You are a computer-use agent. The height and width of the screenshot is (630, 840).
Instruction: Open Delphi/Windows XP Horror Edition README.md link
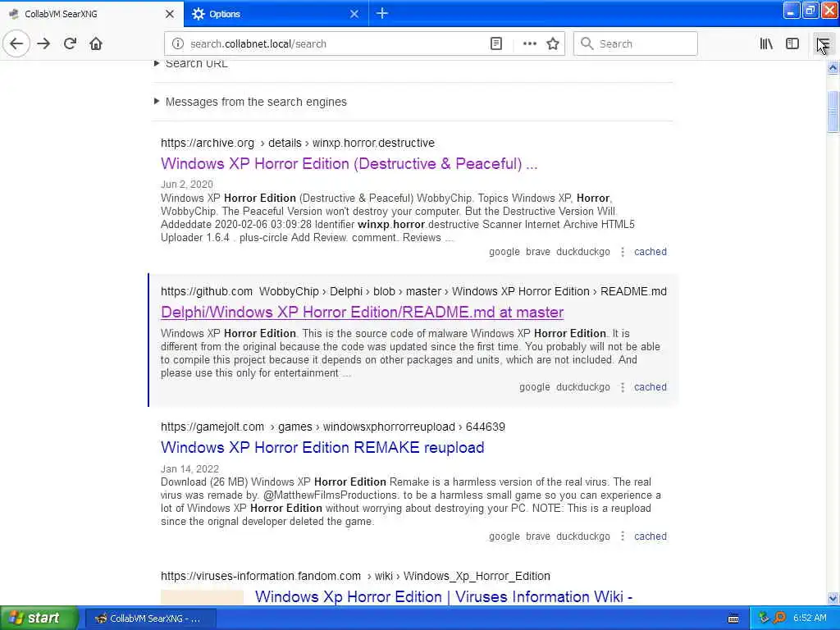tap(362, 312)
